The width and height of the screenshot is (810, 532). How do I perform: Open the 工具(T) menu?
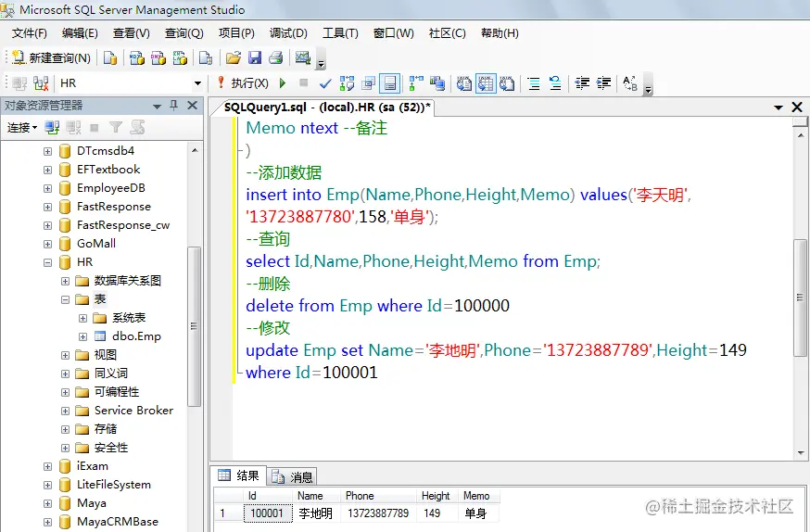(x=340, y=33)
